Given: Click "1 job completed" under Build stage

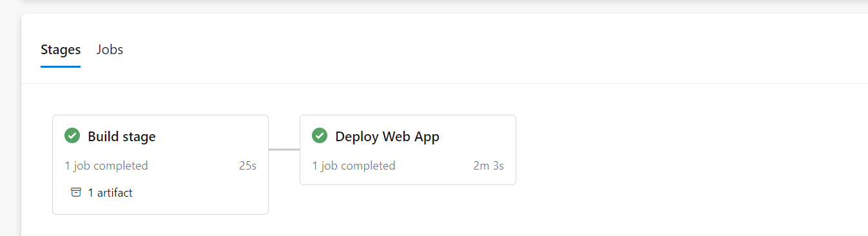Looking at the screenshot, I should pyautogui.click(x=106, y=166).
